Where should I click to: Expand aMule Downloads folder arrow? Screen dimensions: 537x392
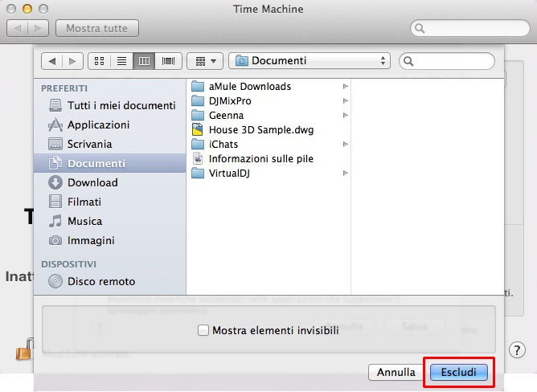pos(346,87)
